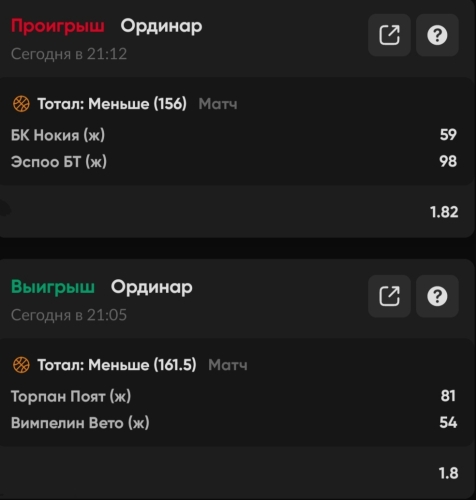This screenshot has width=476, height=500.
Task: Share the winning bet from 21:05
Action: click(389, 296)
